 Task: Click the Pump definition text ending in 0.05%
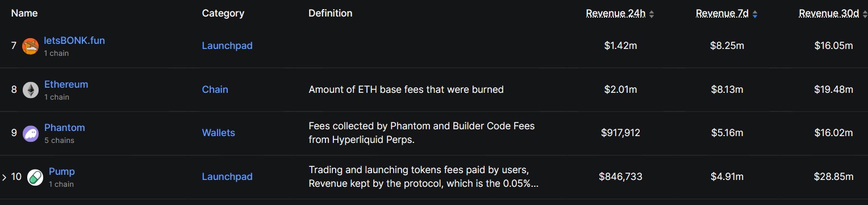pos(423,177)
